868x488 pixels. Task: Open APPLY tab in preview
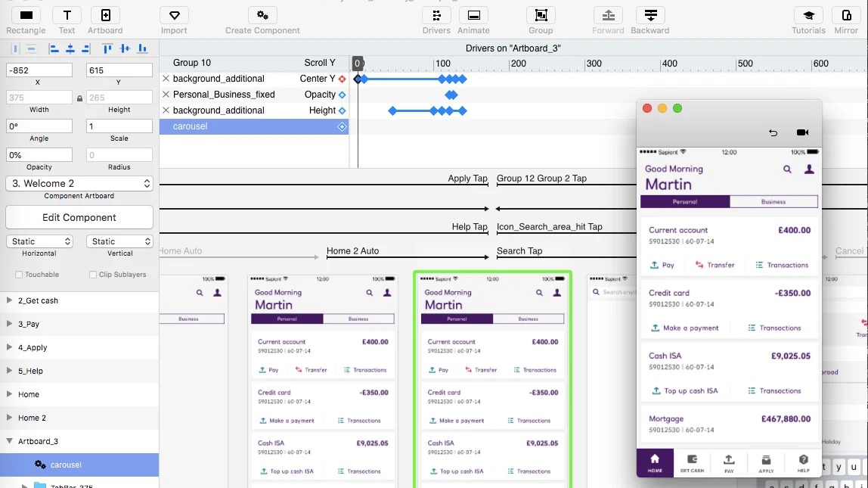point(766,462)
